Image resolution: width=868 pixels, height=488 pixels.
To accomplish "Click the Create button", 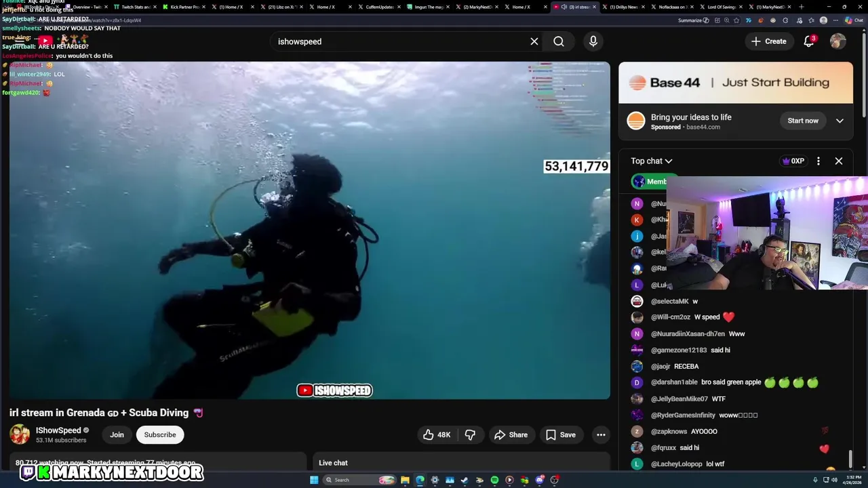I will point(769,41).
